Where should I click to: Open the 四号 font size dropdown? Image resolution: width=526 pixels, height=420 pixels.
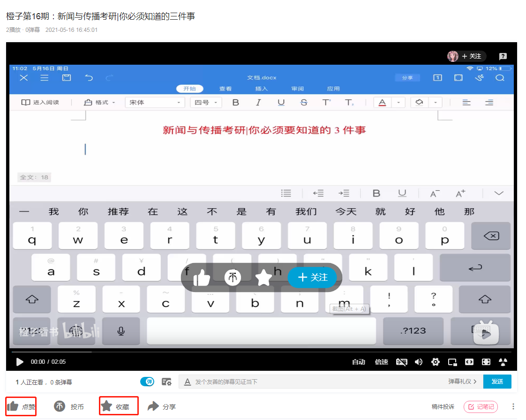pos(206,102)
